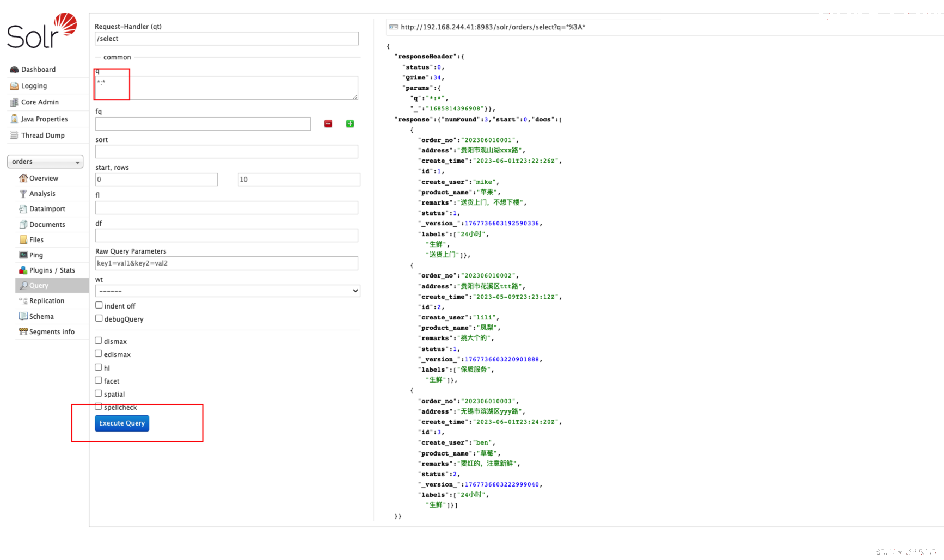Focus the rows field showing 10
This screenshot has height=560, width=944.
click(x=299, y=180)
